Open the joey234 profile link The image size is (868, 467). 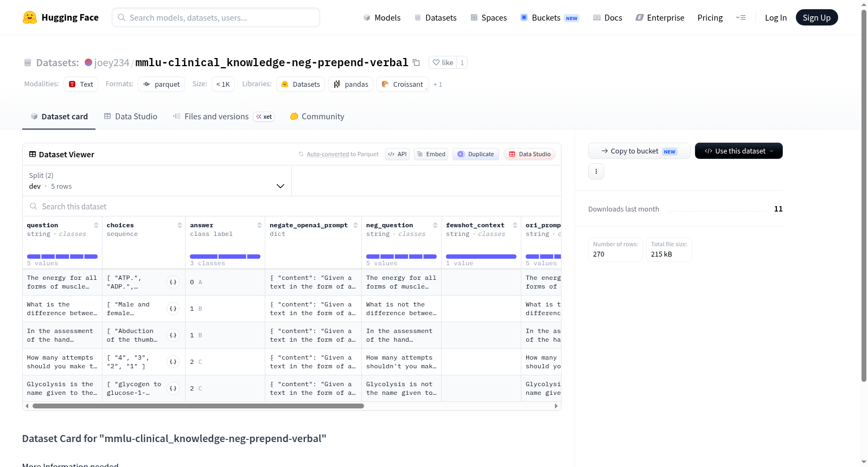coord(112,63)
